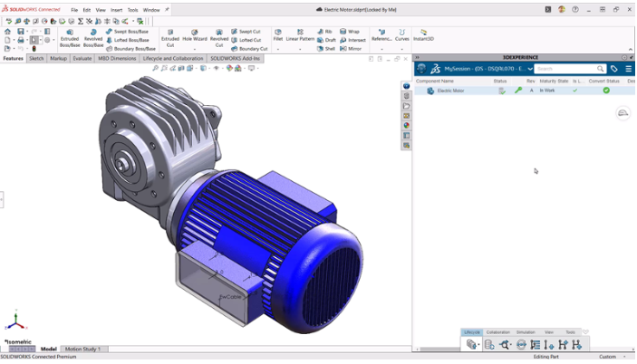This screenshot has height=364, width=637.
Task: Toggle Instant3D mode
Action: tap(423, 35)
